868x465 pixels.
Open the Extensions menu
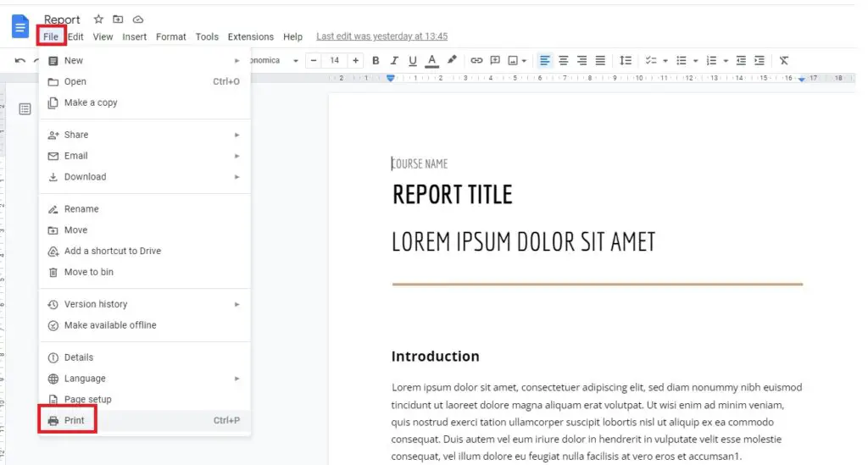(x=251, y=36)
